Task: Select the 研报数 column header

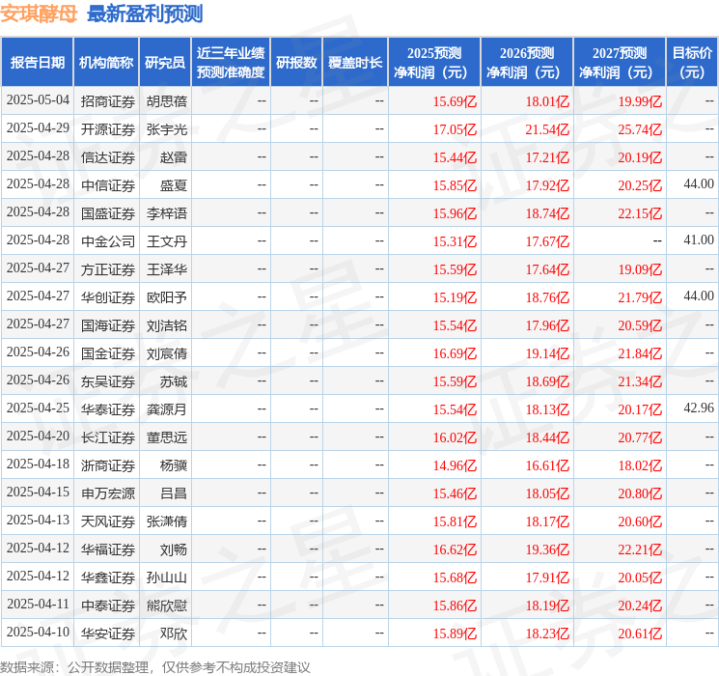Action: coord(296,62)
